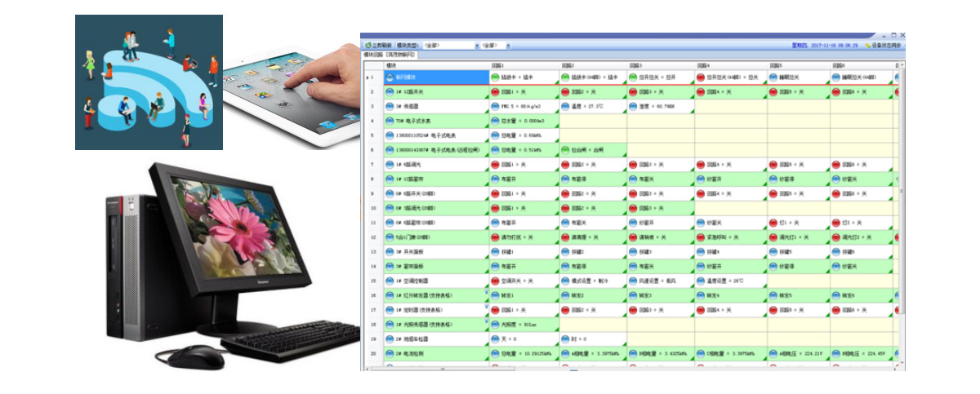Click the 2# 电流检测 module icon

[390, 353]
